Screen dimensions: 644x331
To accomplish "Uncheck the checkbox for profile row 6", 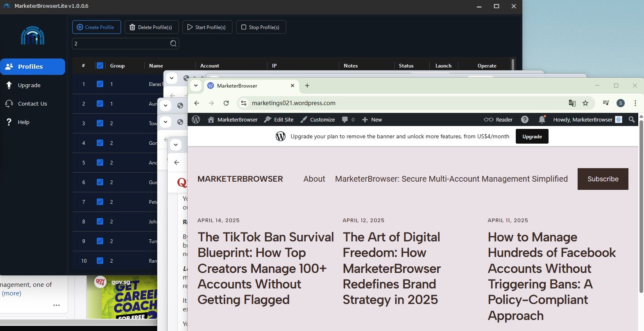I will (x=100, y=182).
